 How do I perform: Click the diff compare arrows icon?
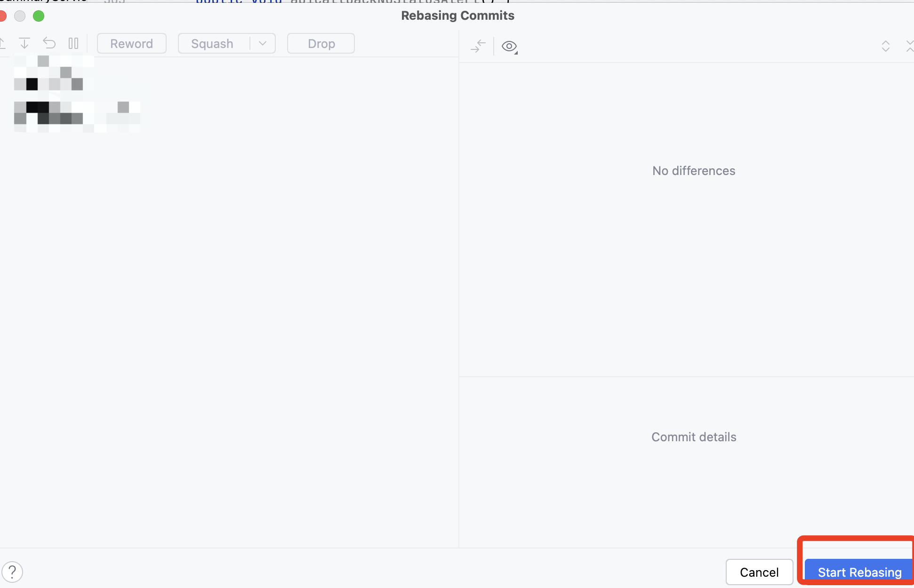(478, 46)
